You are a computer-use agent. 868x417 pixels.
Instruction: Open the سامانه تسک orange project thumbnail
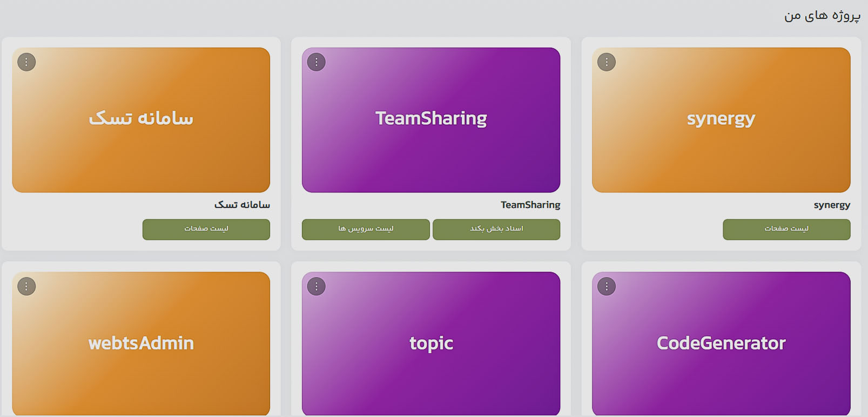tap(141, 120)
